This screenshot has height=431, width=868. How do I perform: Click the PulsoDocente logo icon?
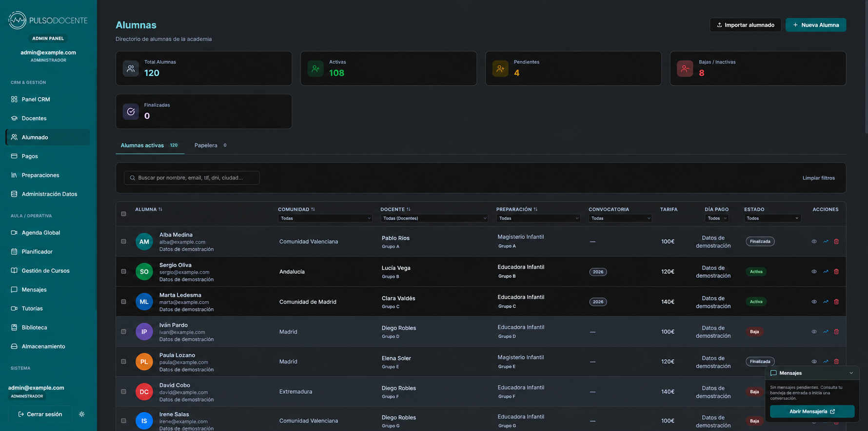(x=18, y=20)
